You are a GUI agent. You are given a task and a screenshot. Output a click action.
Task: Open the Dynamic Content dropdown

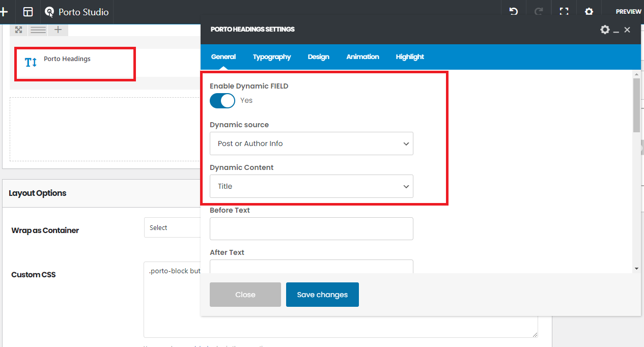(x=312, y=186)
